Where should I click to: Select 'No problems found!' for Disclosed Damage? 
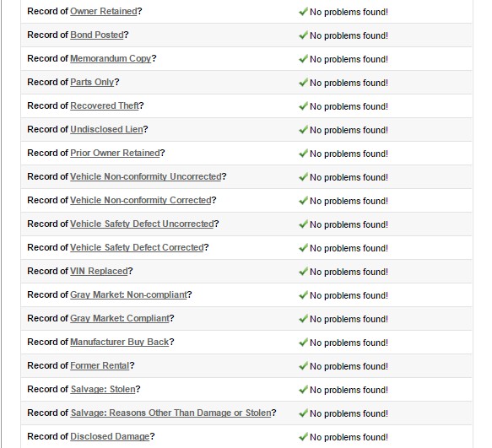pos(349,437)
